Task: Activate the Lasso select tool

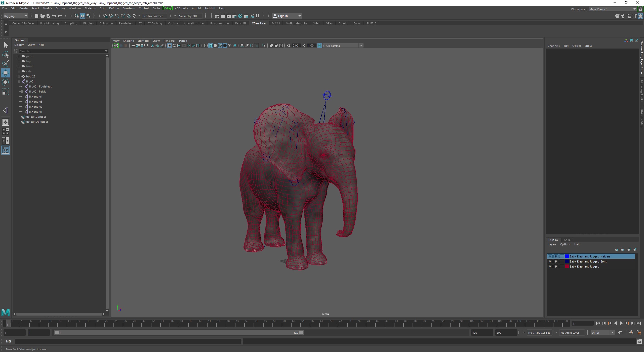Action: click(6, 54)
